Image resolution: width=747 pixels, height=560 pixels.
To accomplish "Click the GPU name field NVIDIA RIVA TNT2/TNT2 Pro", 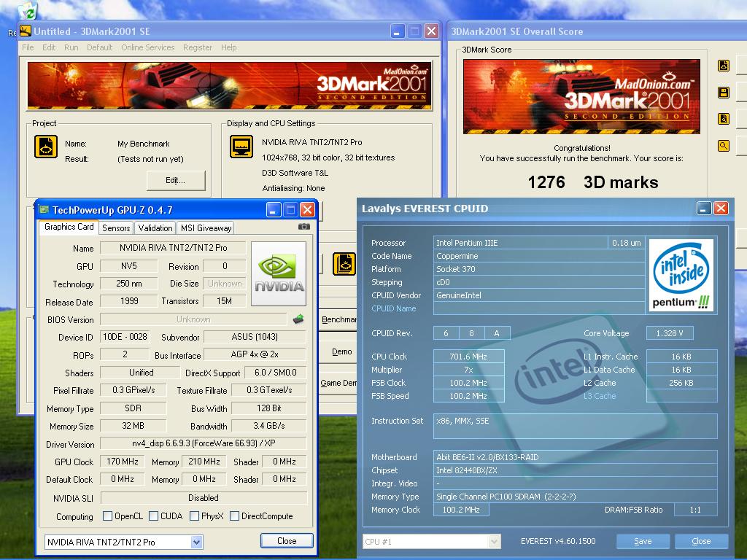I will click(x=173, y=248).
